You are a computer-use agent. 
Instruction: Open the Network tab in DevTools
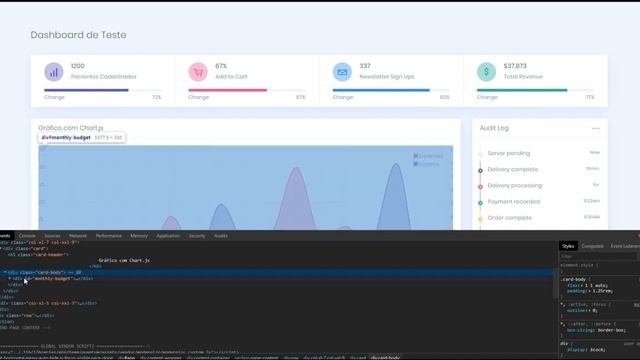(78, 236)
